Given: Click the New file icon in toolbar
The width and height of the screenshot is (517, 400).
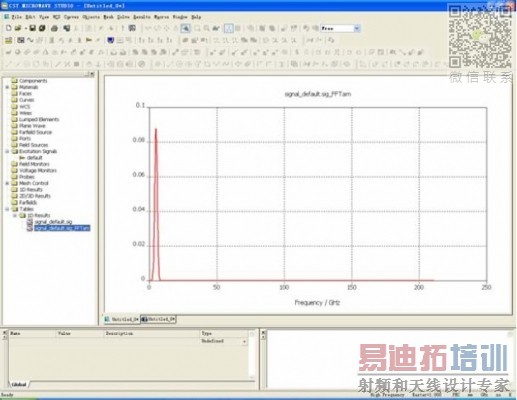Looking at the screenshot, I should [9, 28].
